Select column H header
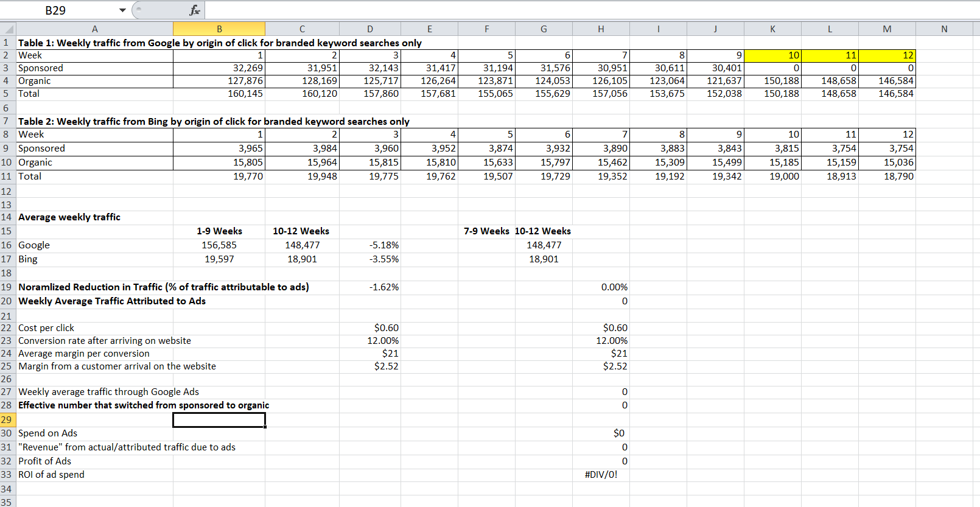The image size is (980, 507). pos(601,29)
